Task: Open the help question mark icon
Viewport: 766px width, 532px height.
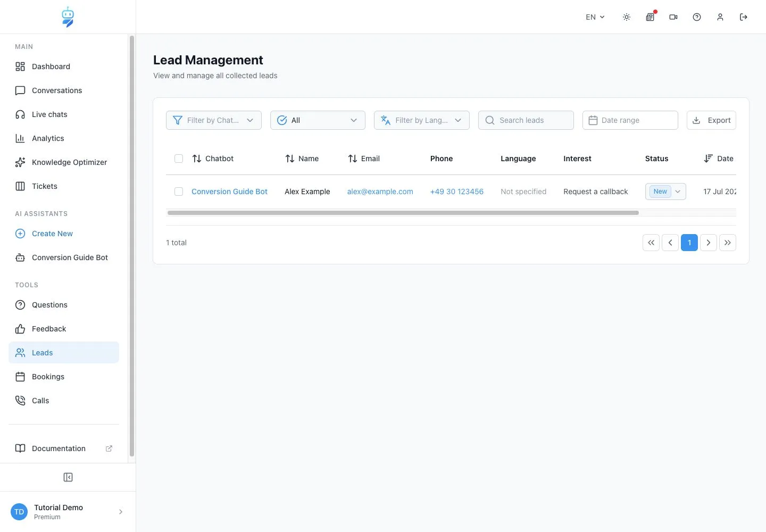Action: coord(697,17)
